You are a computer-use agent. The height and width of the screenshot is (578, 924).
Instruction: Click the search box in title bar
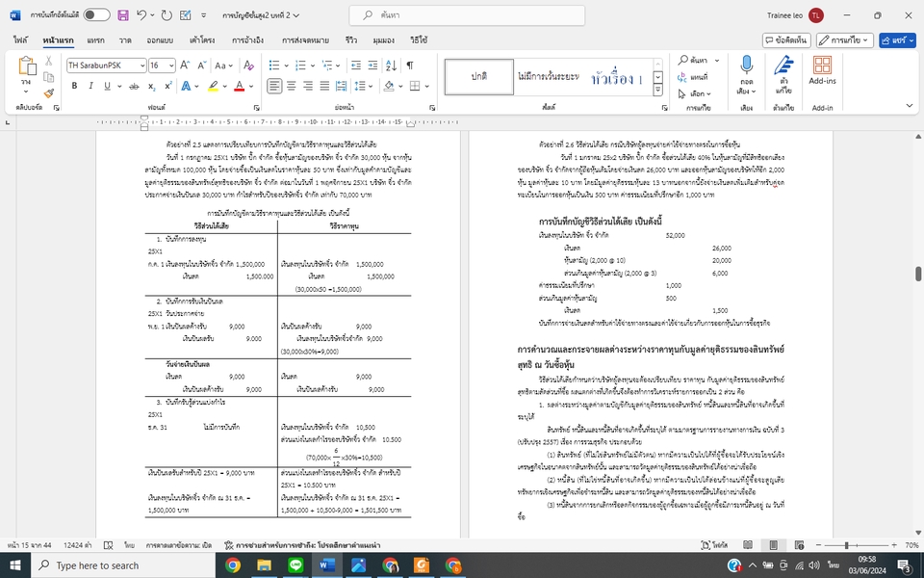[x=467, y=15]
